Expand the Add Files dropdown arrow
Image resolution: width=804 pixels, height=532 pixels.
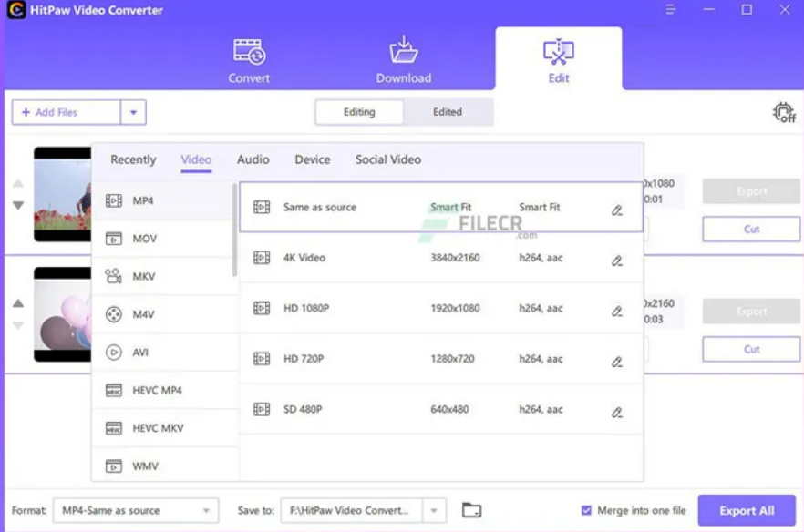pyautogui.click(x=133, y=113)
